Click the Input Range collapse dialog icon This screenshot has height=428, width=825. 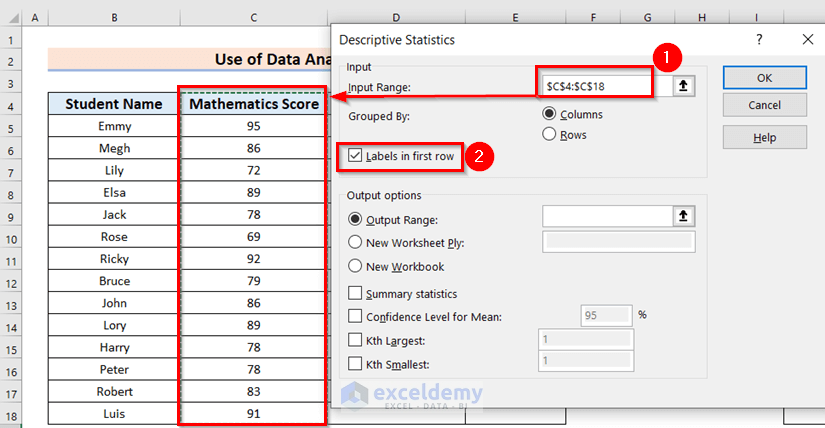pyautogui.click(x=684, y=86)
